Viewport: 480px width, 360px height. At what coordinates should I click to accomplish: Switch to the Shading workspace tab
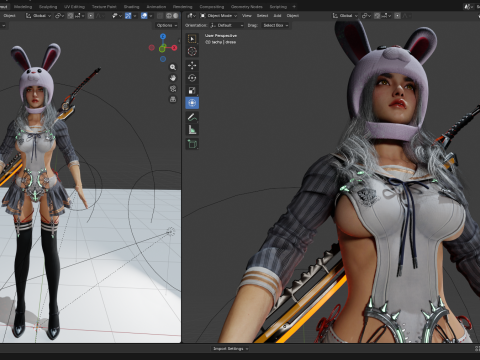pyautogui.click(x=131, y=6)
